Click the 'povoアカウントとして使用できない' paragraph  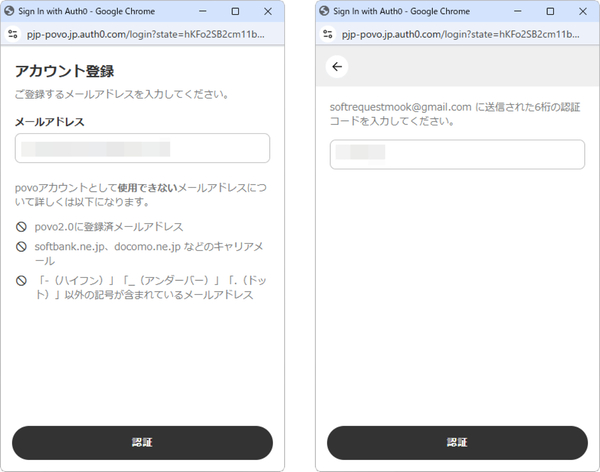tap(141, 194)
